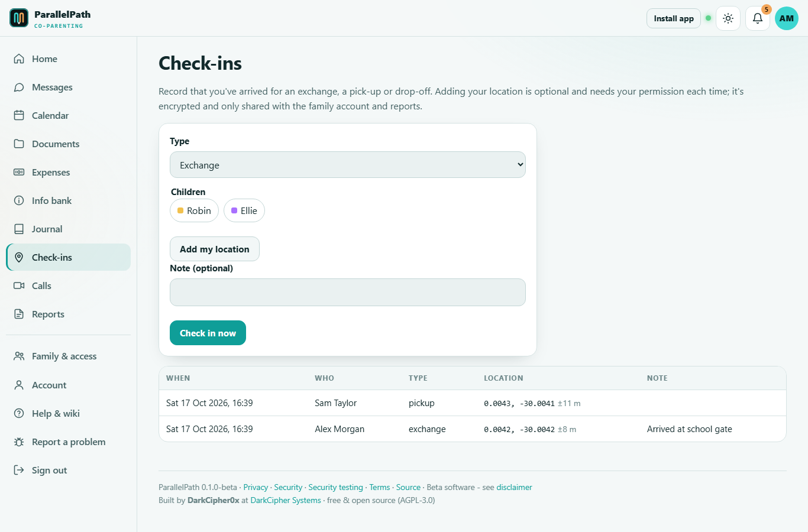The width and height of the screenshot is (808, 532).
Task: Open the Terms footer link
Action: tap(380, 487)
